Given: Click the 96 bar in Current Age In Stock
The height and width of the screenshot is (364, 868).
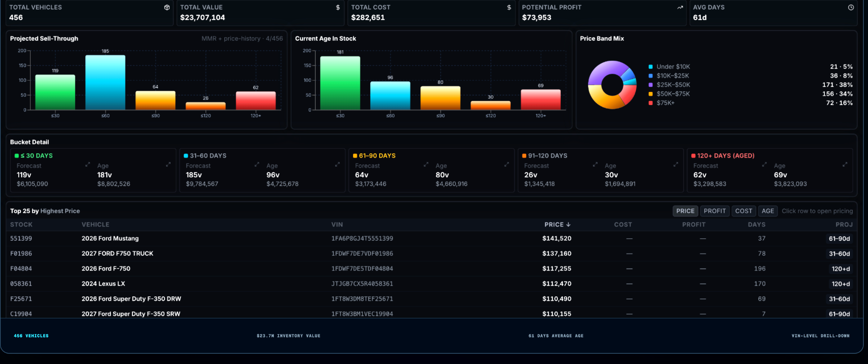Looking at the screenshot, I should point(390,96).
